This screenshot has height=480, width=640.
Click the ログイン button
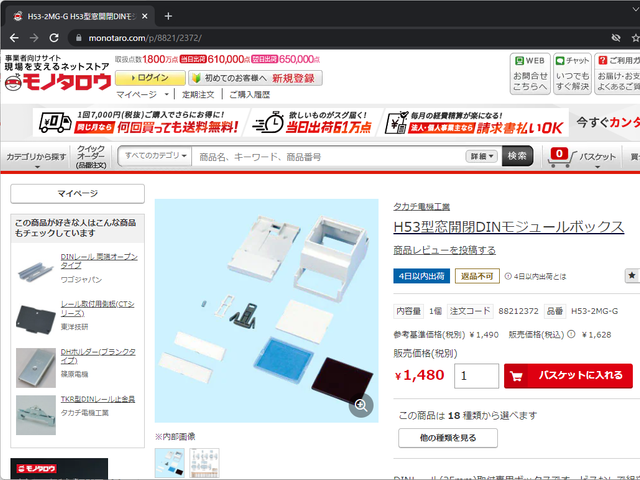(150, 78)
